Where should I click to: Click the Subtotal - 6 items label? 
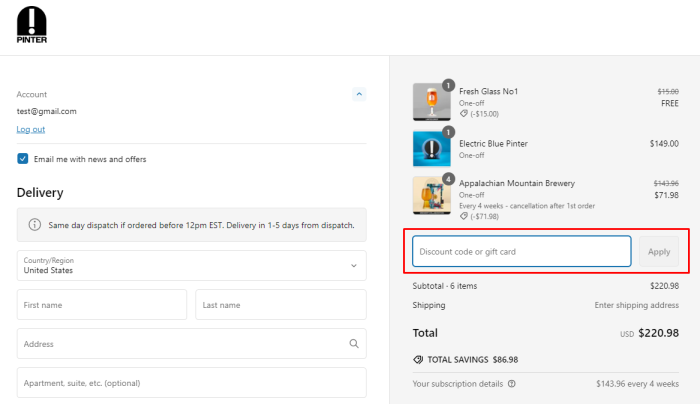[445, 286]
